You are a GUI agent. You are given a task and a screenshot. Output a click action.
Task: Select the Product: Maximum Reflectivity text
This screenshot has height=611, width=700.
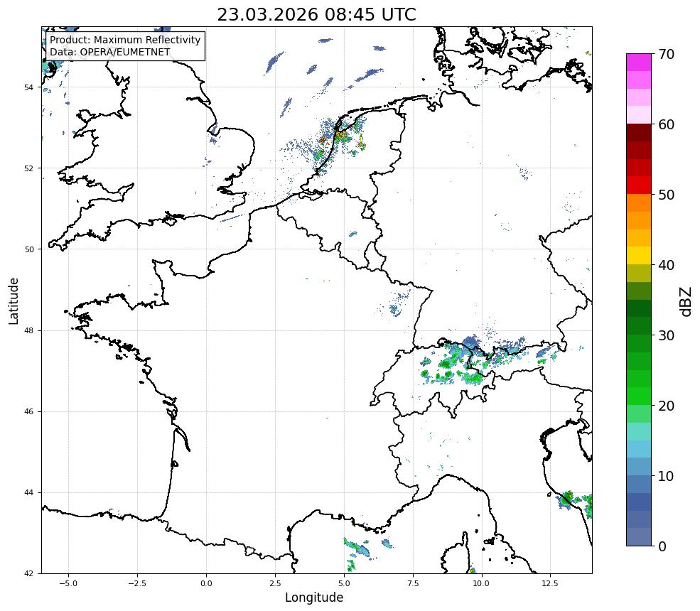pyautogui.click(x=125, y=40)
